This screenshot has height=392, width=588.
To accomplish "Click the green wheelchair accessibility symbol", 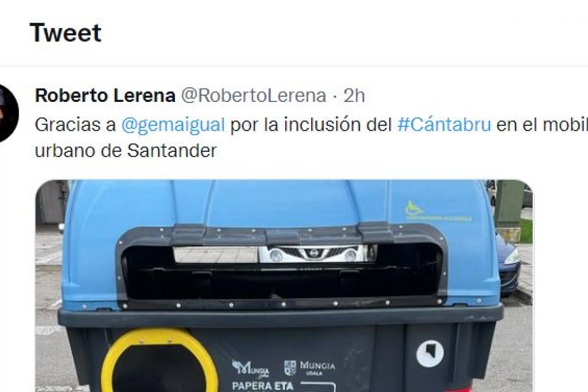I will pyautogui.click(x=414, y=209).
